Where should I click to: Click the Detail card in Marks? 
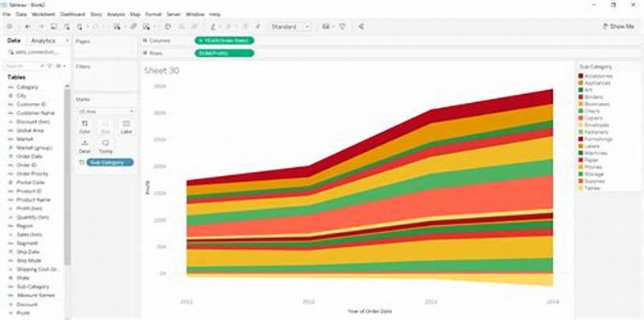pos(85,146)
